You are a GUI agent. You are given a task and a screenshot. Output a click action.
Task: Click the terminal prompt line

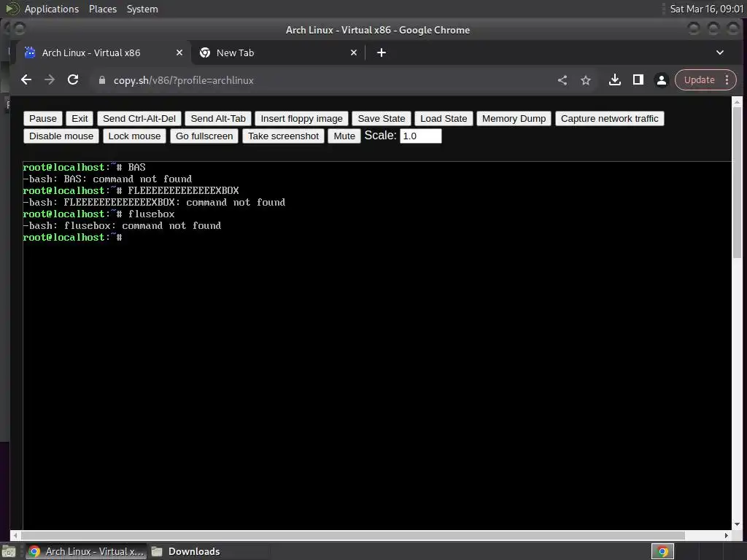tap(72, 237)
